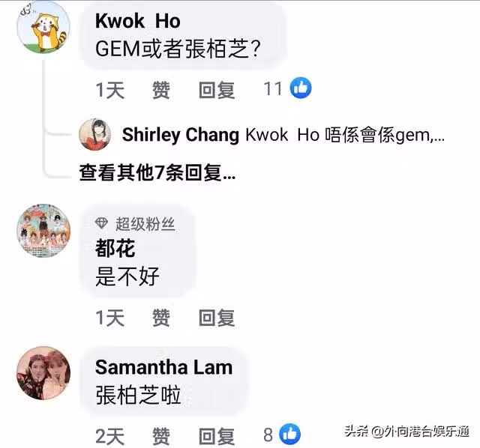Reply to 都花's comment via 回复
Screen dimensions: 480x448
(217, 318)
